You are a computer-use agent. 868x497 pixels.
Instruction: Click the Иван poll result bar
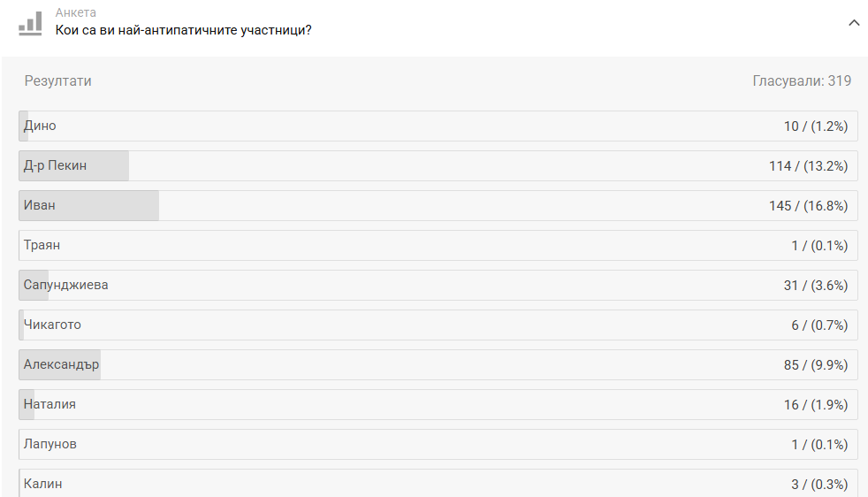pyautogui.click(x=438, y=206)
